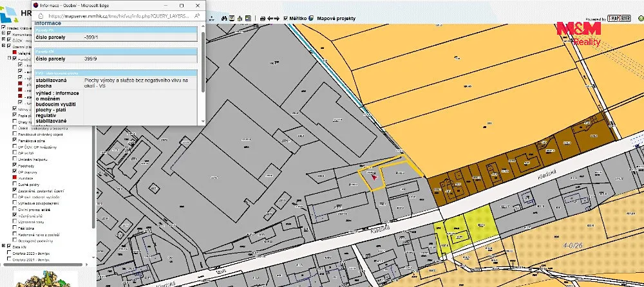
Task: Expand the ČÚZK layer group
Action: tap(3, 39)
